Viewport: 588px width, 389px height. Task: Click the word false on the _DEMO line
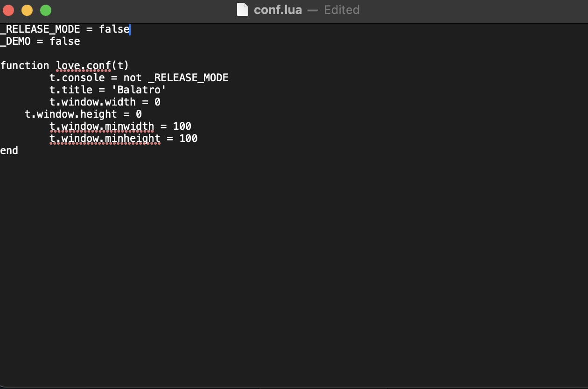pos(65,41)
